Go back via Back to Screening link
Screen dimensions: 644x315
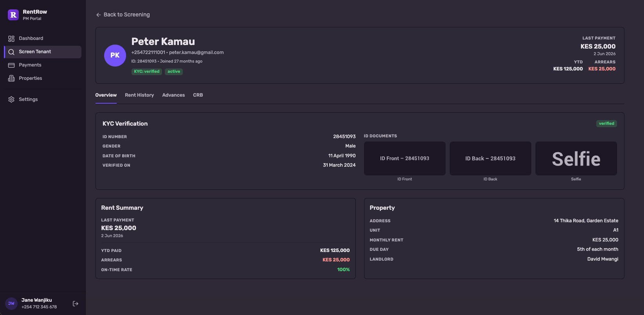coord(123,14)
